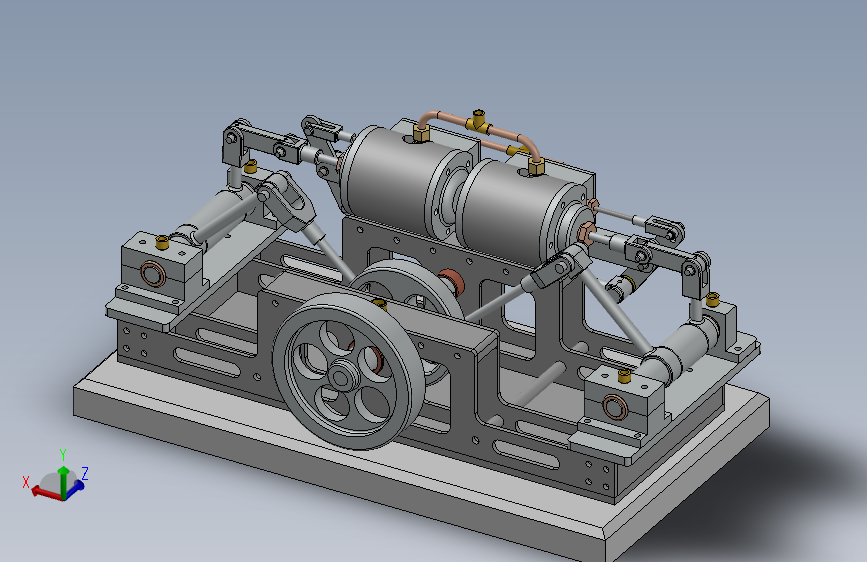The height and width of the screenshot is (562, 867).
Task: Select the brass tee fitting on the copper pipe
Action: pyautogui.click(x=479, y=122)
